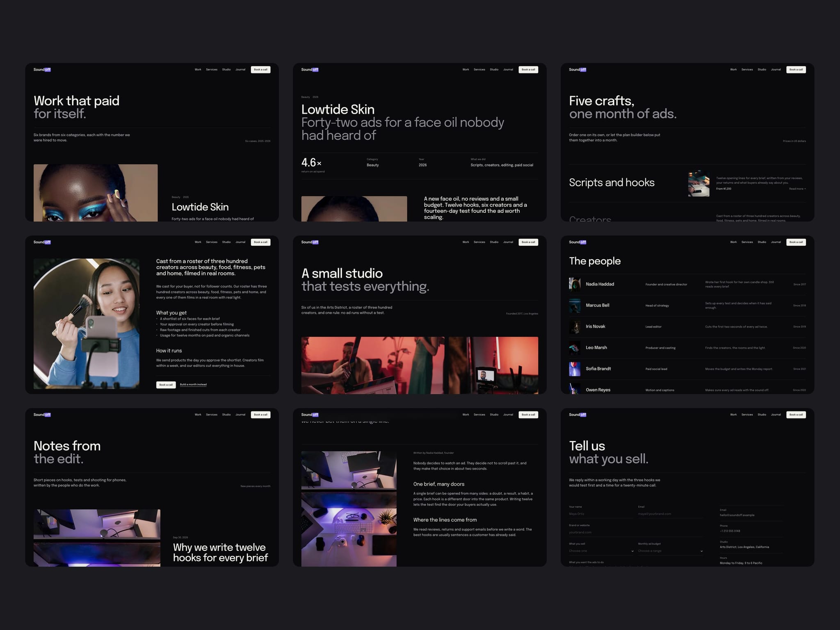Follow the 'Read more' link for Scripts and hooks

797,189
